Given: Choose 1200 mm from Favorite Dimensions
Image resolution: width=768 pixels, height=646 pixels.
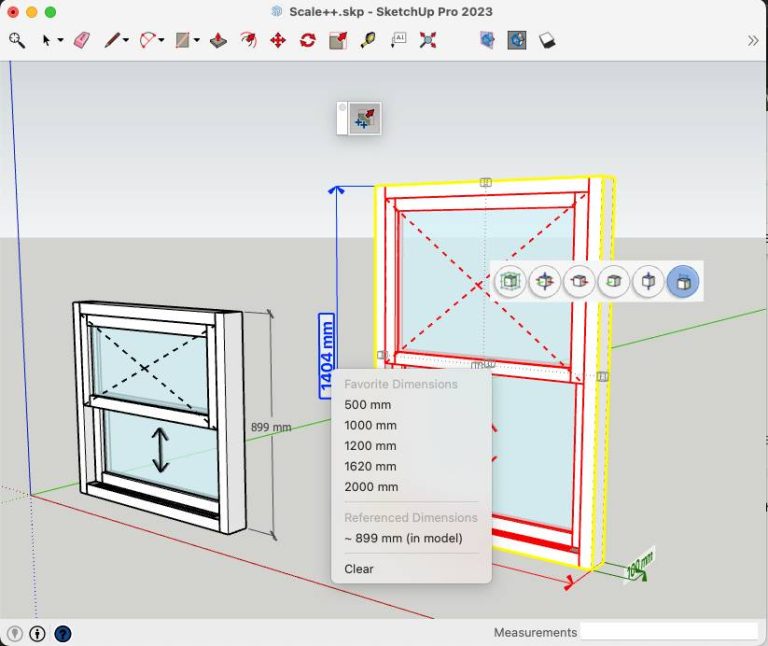Looking at the screenshot, I should (370, 446).
